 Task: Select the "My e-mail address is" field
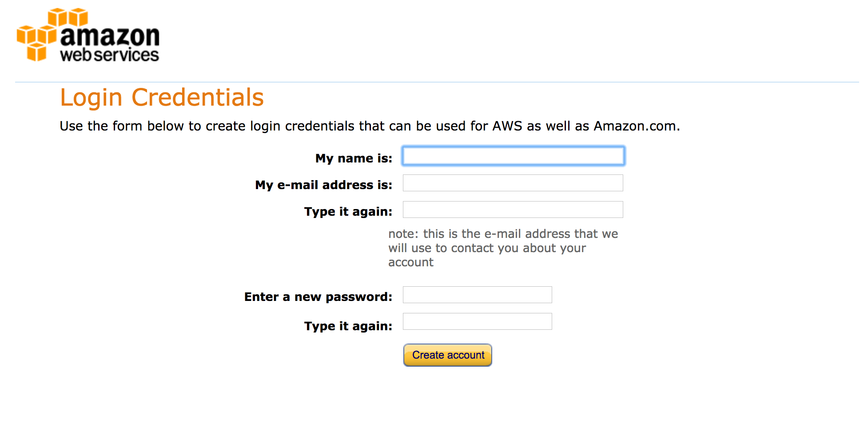pos(513,183)
